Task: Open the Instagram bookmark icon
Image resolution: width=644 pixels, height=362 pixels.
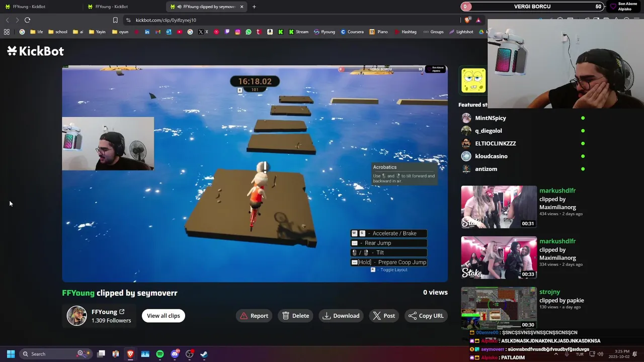Action: [237, 32]
